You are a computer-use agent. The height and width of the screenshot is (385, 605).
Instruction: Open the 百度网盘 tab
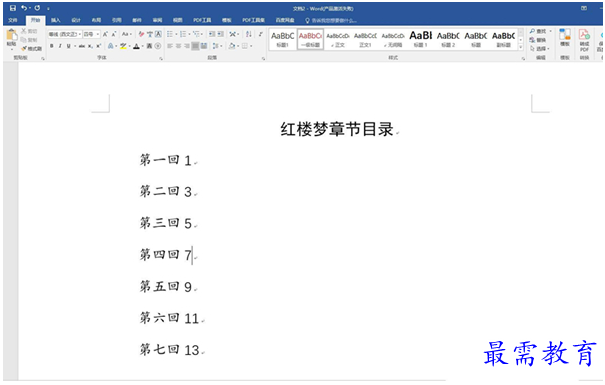coord(285,20)
